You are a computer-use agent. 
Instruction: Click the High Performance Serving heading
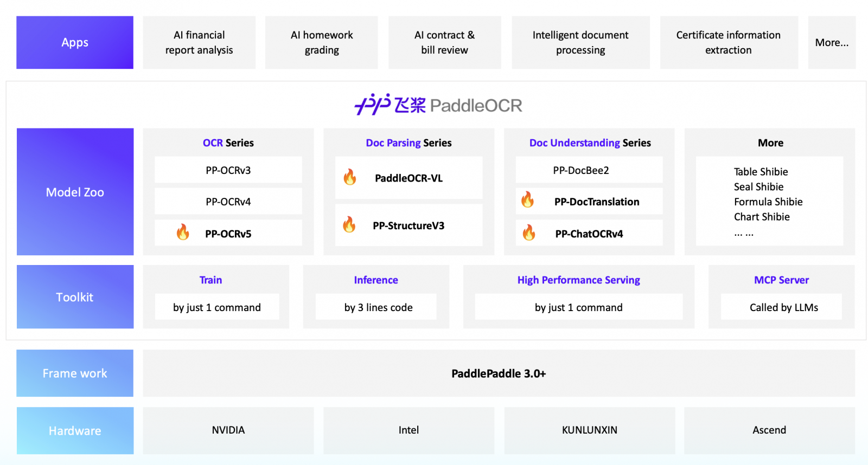(x=579, y=280)
